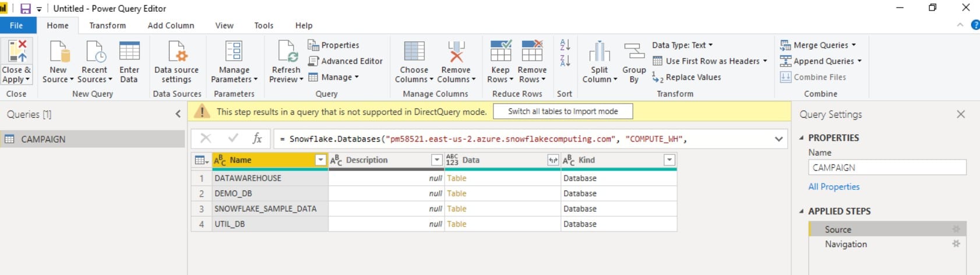The width and height of the screenshot is (980, 275).
Task: Switch to the Transform tab
Action: (x=107, y=25)
